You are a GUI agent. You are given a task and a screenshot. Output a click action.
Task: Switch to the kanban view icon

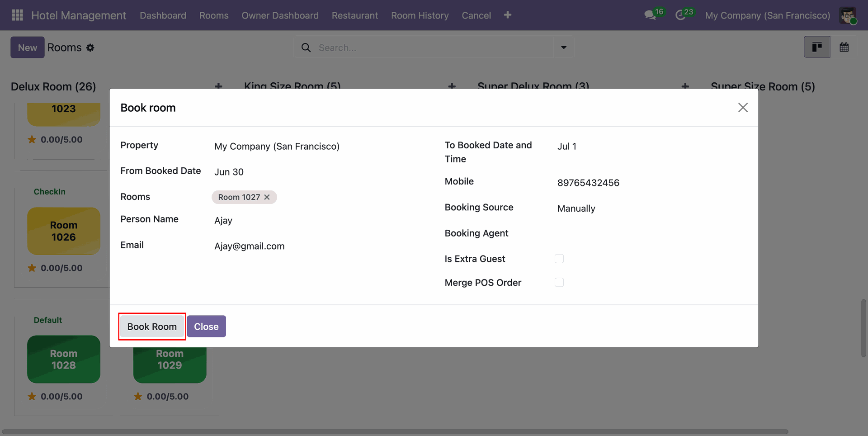pos(817,47)
